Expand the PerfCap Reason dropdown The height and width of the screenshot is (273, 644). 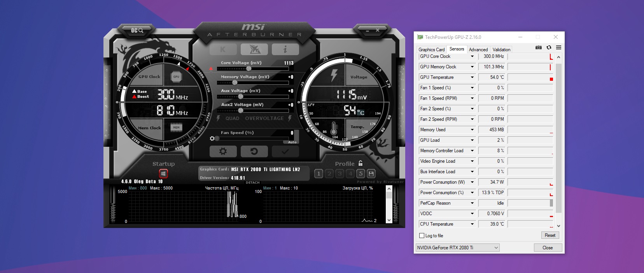click(x=472, y=203)
